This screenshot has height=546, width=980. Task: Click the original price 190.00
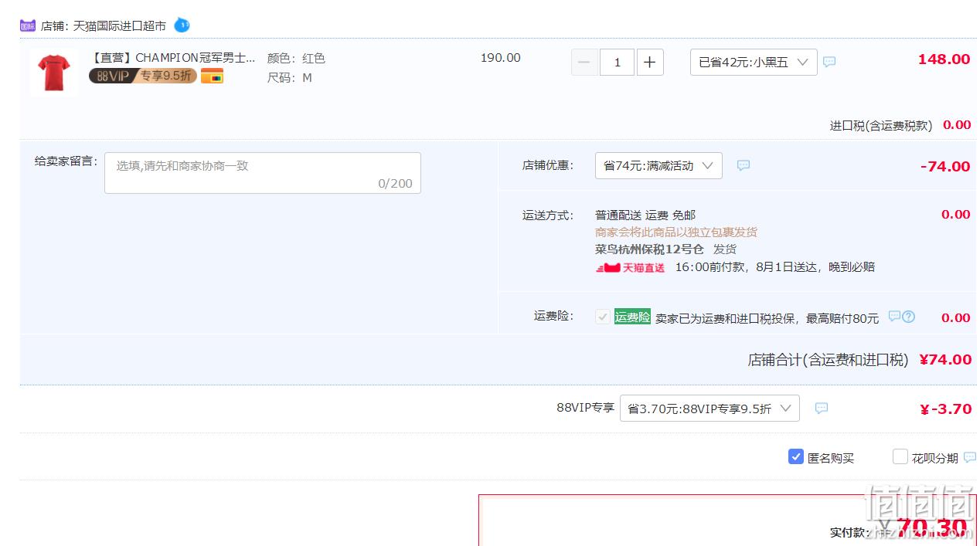[501, 58]
